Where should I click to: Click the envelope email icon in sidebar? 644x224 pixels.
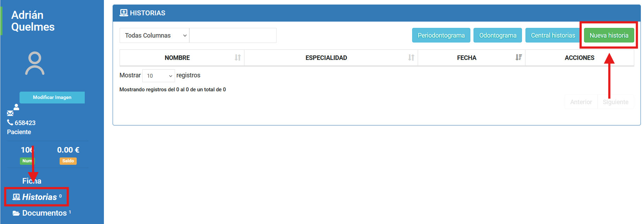tap(10, 113)
